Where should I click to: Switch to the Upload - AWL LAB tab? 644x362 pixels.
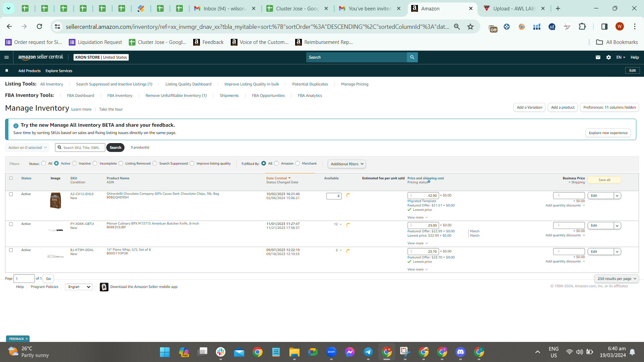515,9
